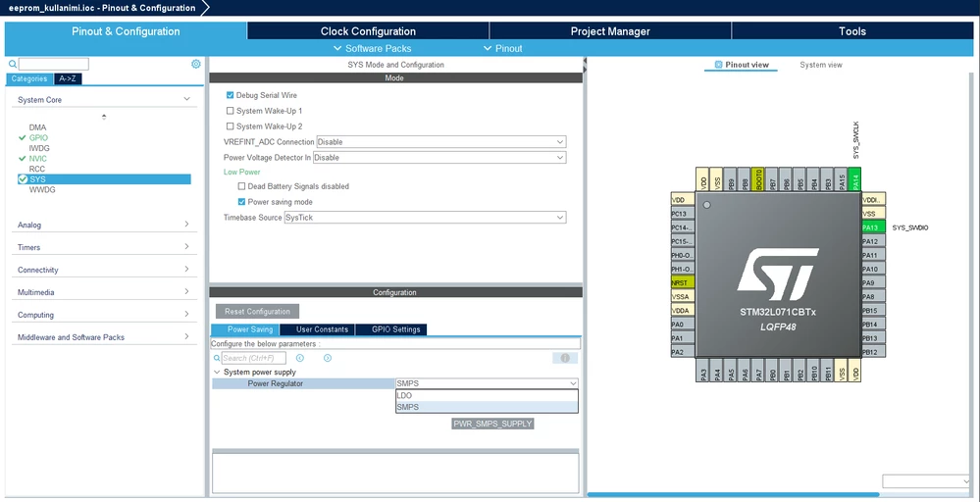Select the PA0 pin

tap(683, 325)
